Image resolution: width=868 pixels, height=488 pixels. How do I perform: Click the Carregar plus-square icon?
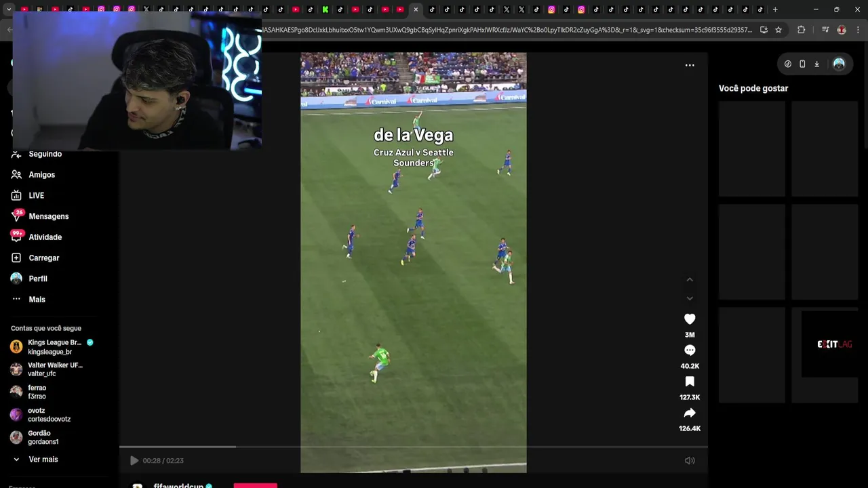[x=16, y=258]
